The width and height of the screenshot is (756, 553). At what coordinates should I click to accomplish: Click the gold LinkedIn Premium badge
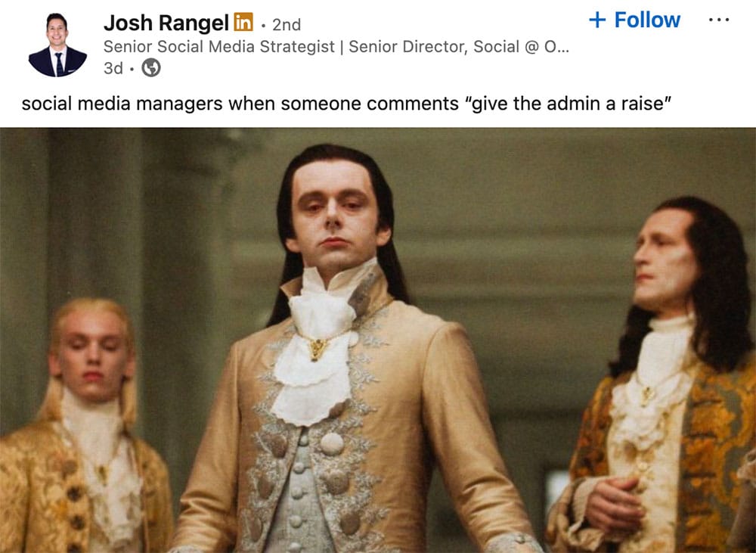click(x=243, y=22)
